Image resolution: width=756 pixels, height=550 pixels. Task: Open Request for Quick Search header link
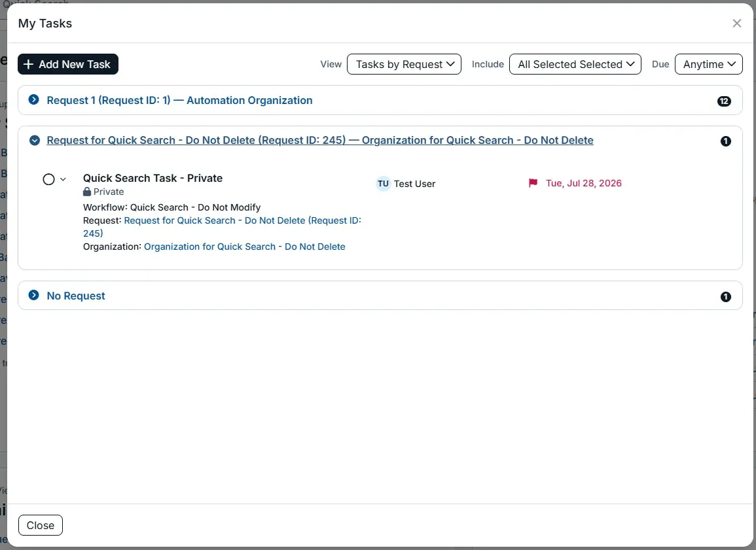[x=320, y=140]
